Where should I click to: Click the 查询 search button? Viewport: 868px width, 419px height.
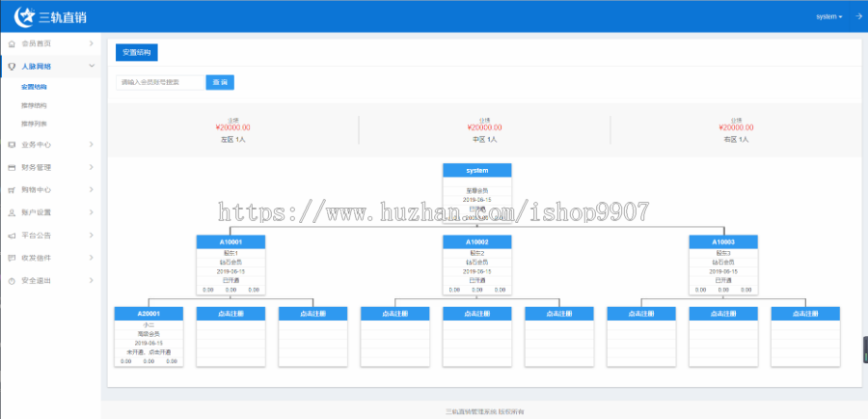click(x=220, y=82)
